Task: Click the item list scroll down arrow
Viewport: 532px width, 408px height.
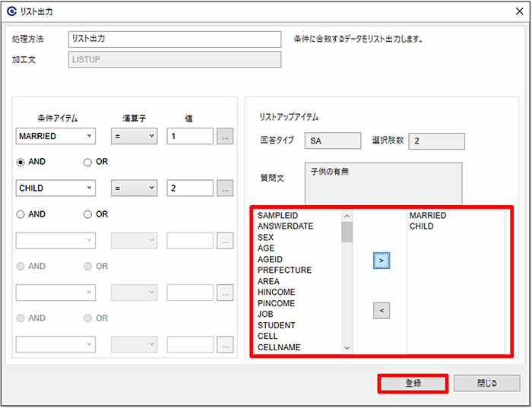Action: pyautogui.click(x=347, y=348)
